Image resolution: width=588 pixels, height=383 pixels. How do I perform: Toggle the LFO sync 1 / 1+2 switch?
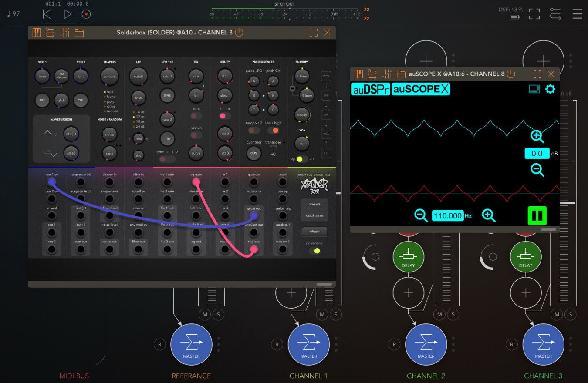tap(167, 159)
